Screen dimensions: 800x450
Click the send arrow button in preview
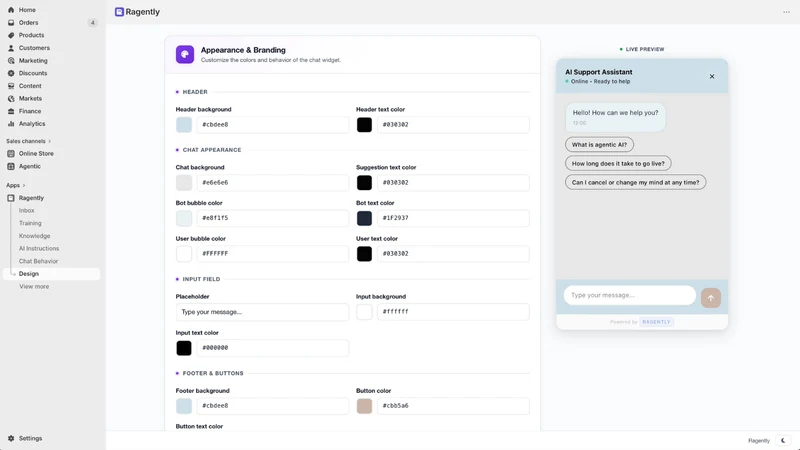click(x=711, y=298)
